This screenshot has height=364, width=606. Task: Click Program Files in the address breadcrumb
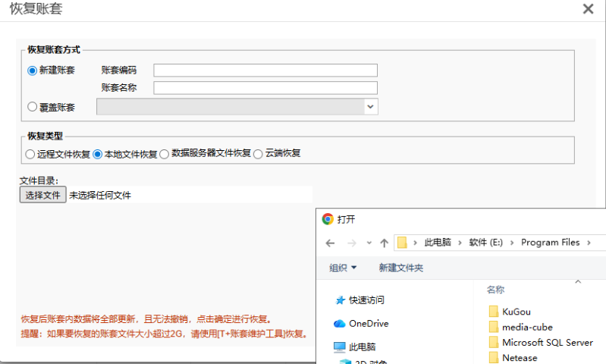[x=551, y=242]
